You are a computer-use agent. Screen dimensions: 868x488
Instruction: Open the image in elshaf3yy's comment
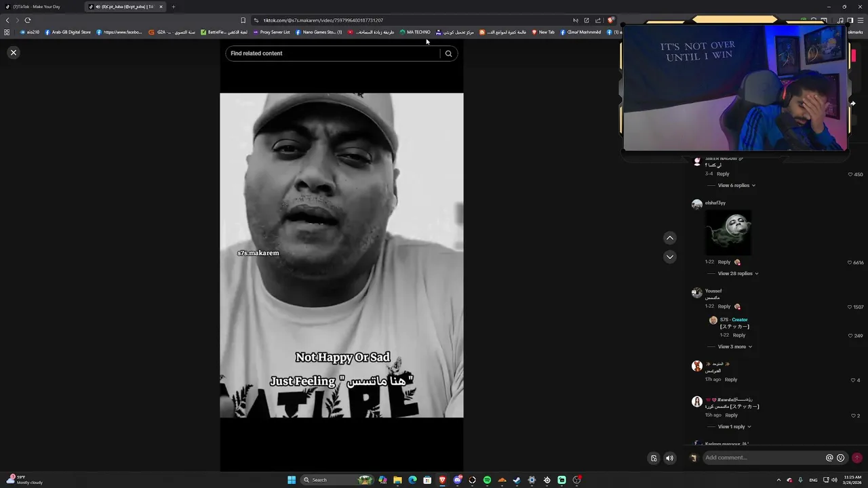coord(728,232)
